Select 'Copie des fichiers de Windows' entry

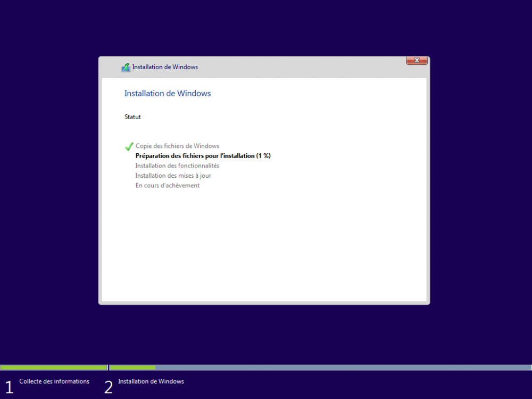coord(177,146)
